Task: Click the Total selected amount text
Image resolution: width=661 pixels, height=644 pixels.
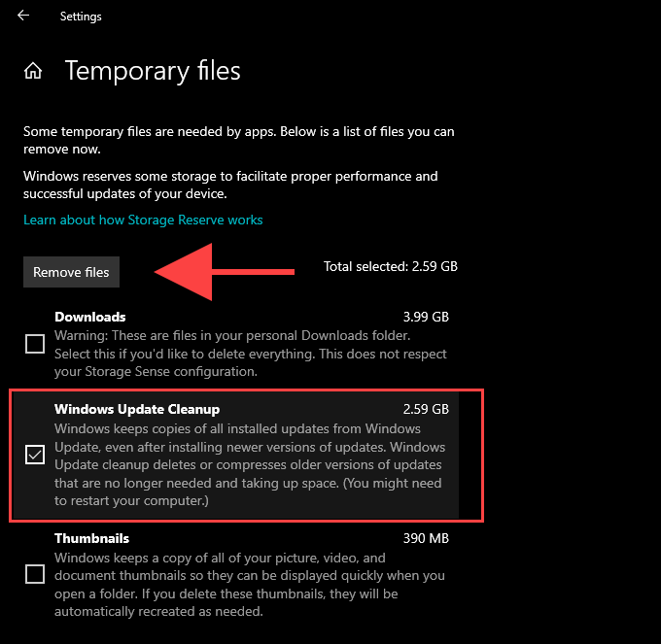Action: [390, 265]
